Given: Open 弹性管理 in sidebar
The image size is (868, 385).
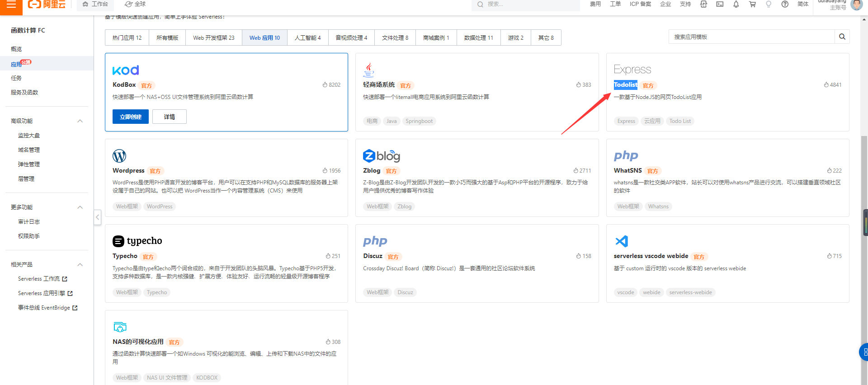Looking at the screenshot, I should 29,164.
